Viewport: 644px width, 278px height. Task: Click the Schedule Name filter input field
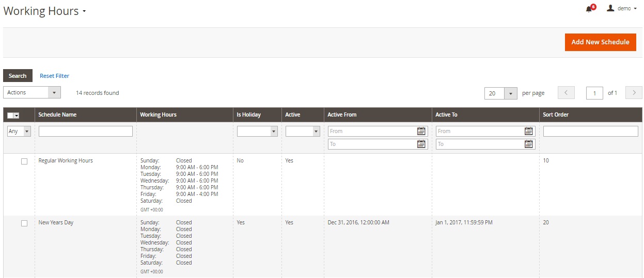coord(86,132)
